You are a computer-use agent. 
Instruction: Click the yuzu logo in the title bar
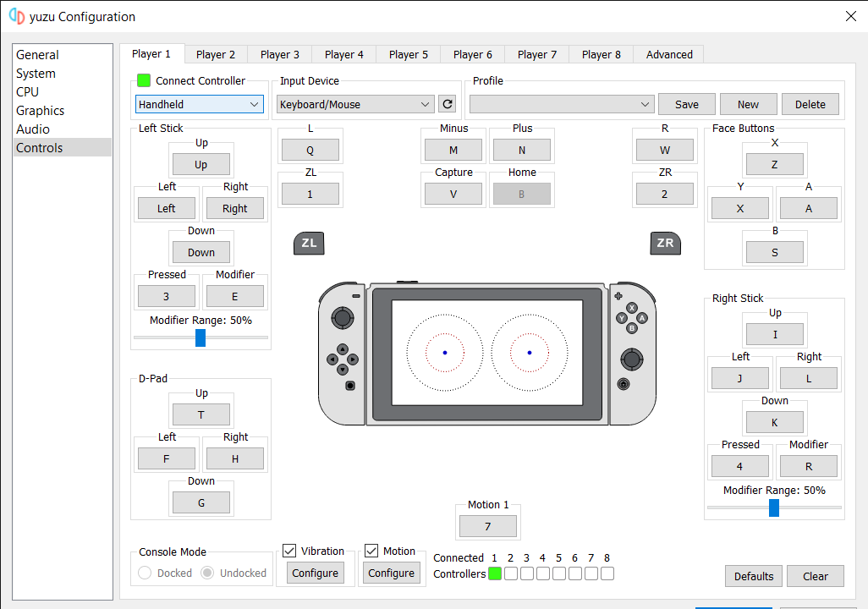(17, 16)
